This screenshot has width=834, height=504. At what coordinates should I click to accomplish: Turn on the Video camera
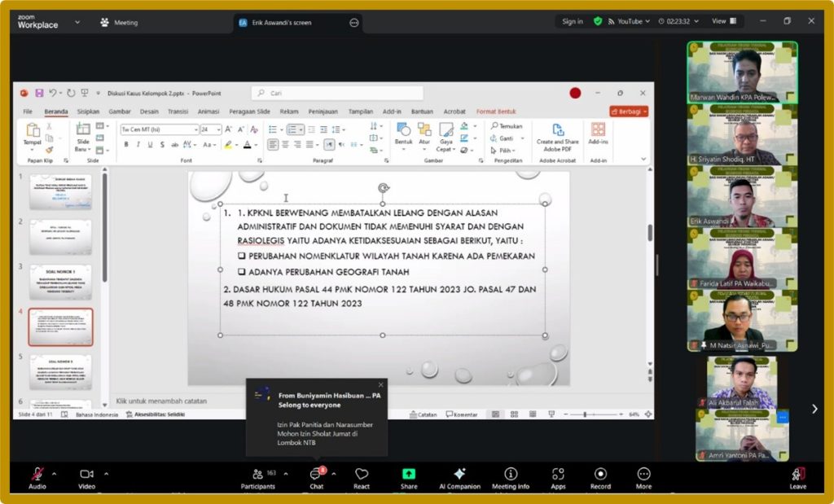coord(86,475)
